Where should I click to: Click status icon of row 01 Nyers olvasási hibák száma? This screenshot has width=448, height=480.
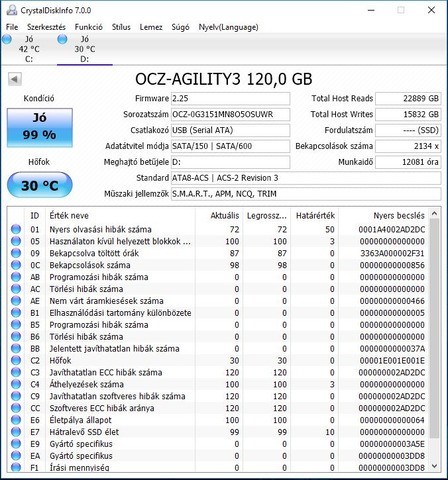(16, 229)
